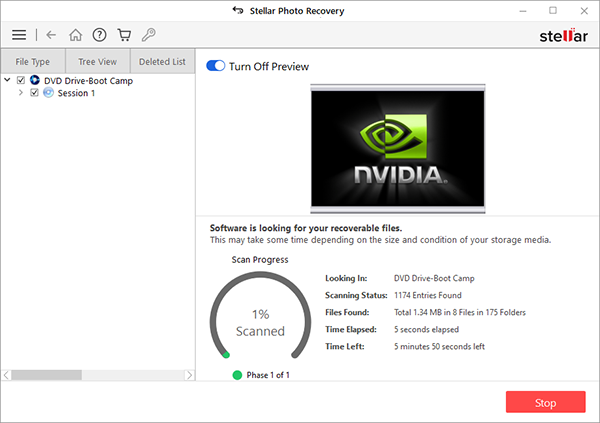Click the DVD Drive disc icon
Screen dimensions: 600x423
point(35,80)
